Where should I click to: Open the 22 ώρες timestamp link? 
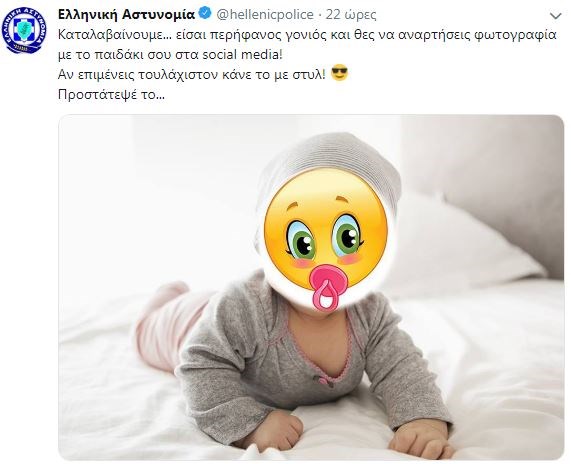pos(351,15)
